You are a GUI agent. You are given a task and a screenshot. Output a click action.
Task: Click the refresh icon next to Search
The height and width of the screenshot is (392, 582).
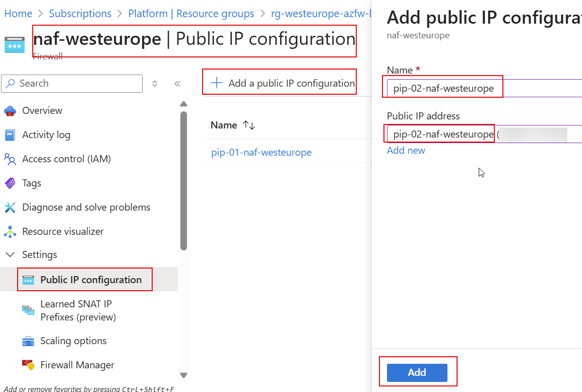155,83
